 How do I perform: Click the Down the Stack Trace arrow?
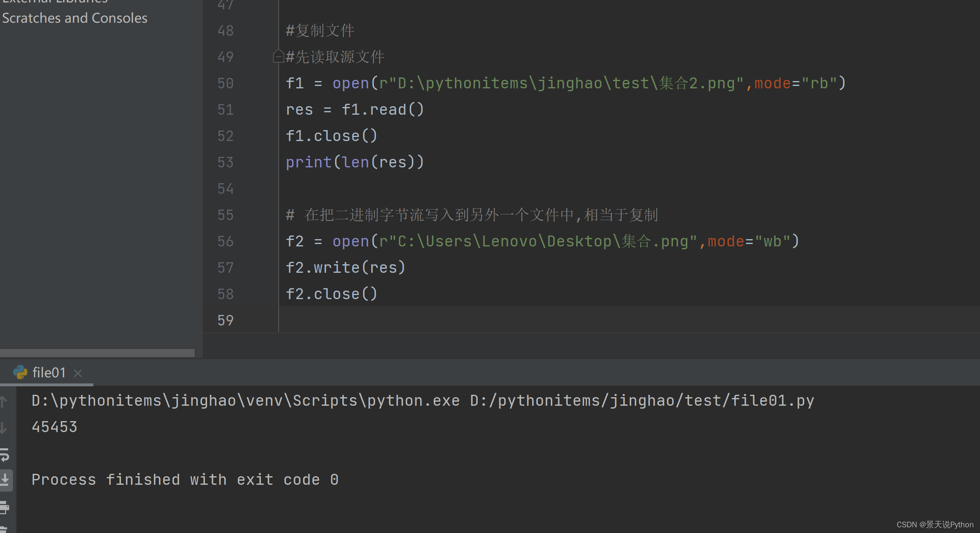pyautogui.click(x=4, y=428)
